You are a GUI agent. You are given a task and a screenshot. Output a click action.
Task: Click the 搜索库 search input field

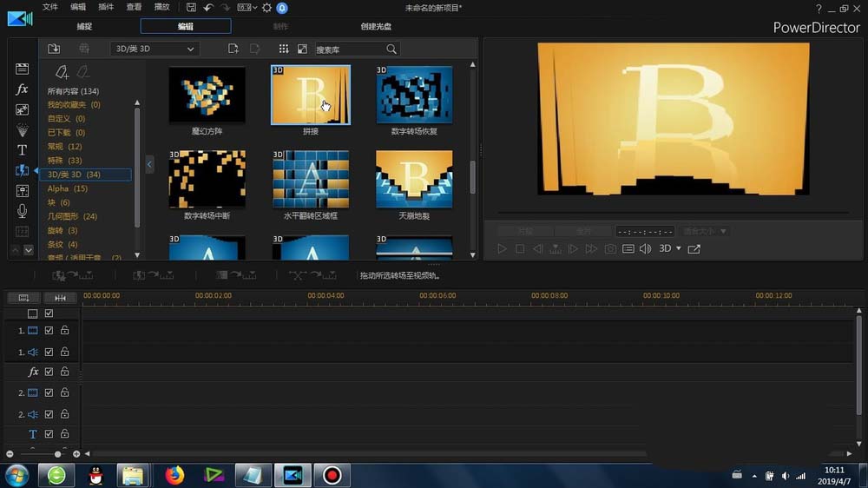point(350,49)
